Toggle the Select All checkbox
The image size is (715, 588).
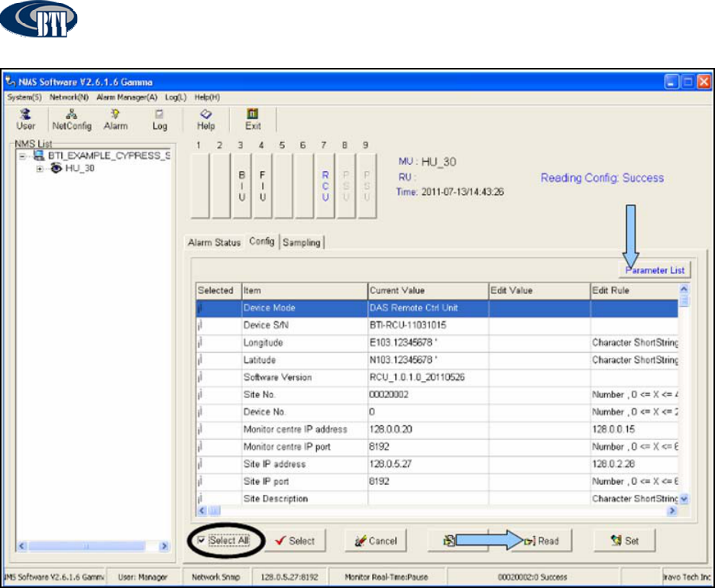point(201,540)
